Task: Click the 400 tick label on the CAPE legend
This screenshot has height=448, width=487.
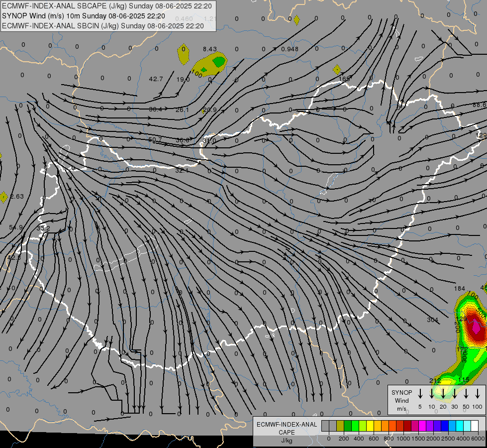Action: [x=359, y=439]
